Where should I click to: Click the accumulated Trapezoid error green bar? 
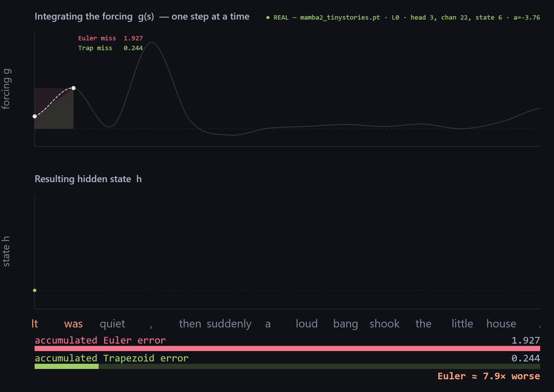tap(66, 367)
